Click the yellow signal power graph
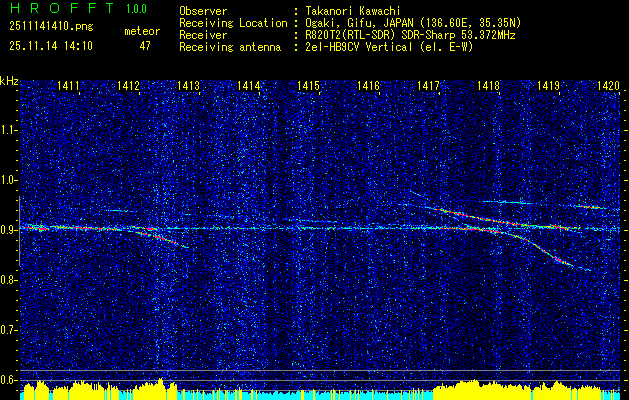Screen dimensions: 629x400 (x=300, y=390)
